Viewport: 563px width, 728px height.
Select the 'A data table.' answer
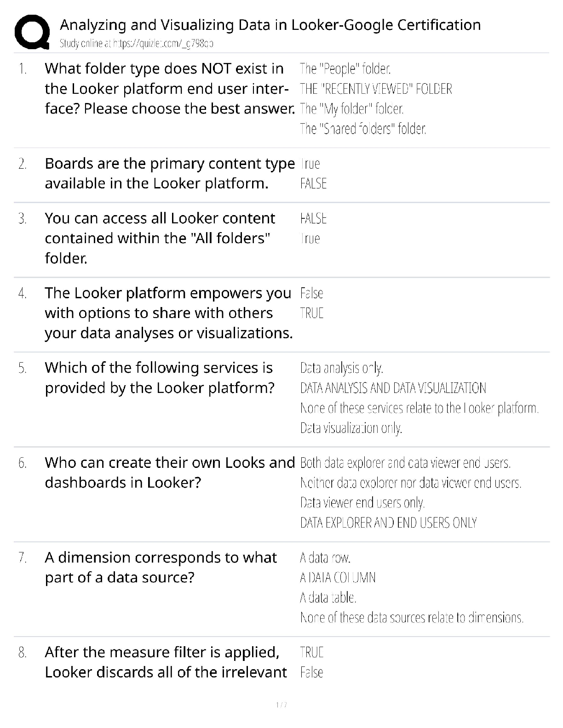click(328, 597)
